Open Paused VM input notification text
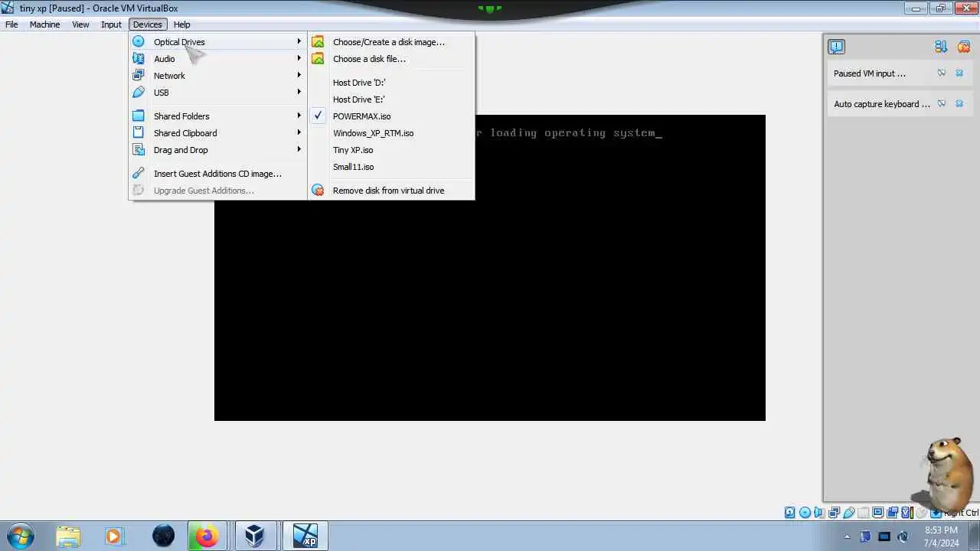980x551 pixels. (x=870, y=73)
